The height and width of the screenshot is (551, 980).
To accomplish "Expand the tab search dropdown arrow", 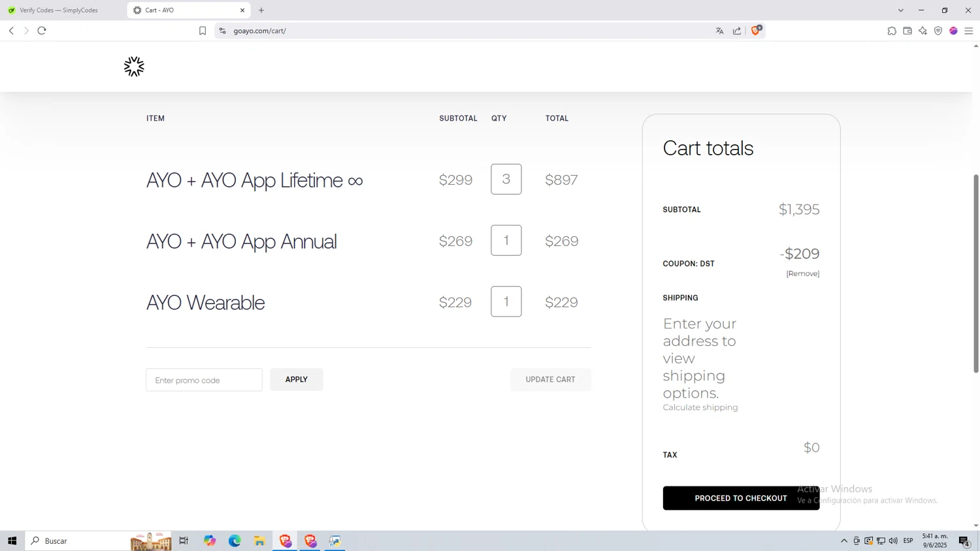I will tap(901, 10).
